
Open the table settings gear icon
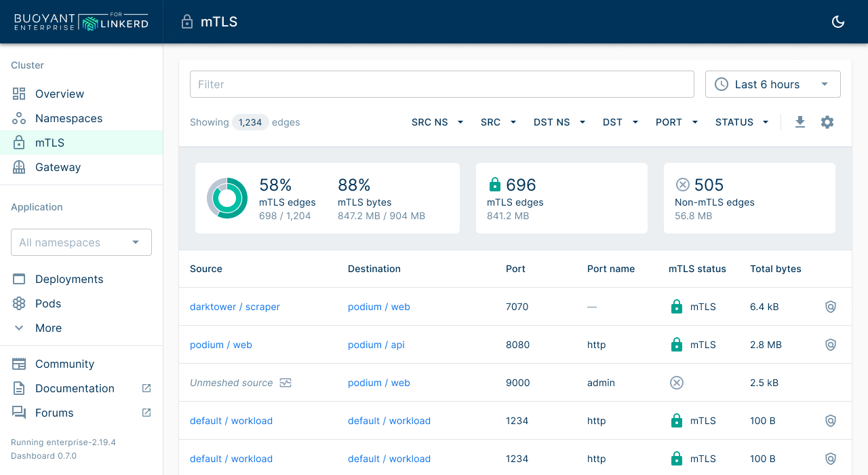coord(827,122)
